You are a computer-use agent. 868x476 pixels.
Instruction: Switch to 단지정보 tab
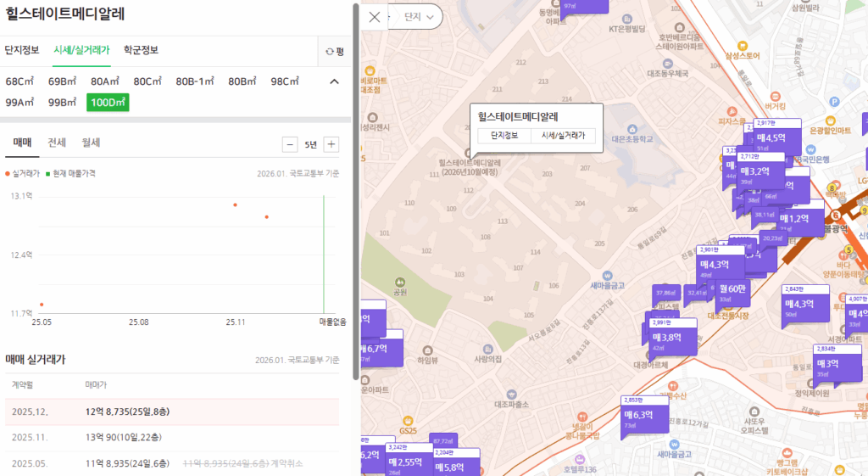[21, 50]
